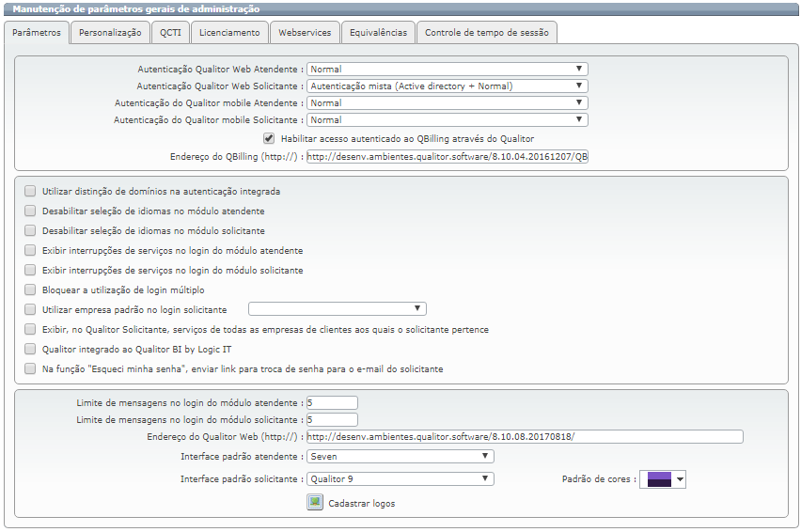Select the Webservices tab
Image resolution: width=801 pixels, height=532 pixels.
pos(305,33)
